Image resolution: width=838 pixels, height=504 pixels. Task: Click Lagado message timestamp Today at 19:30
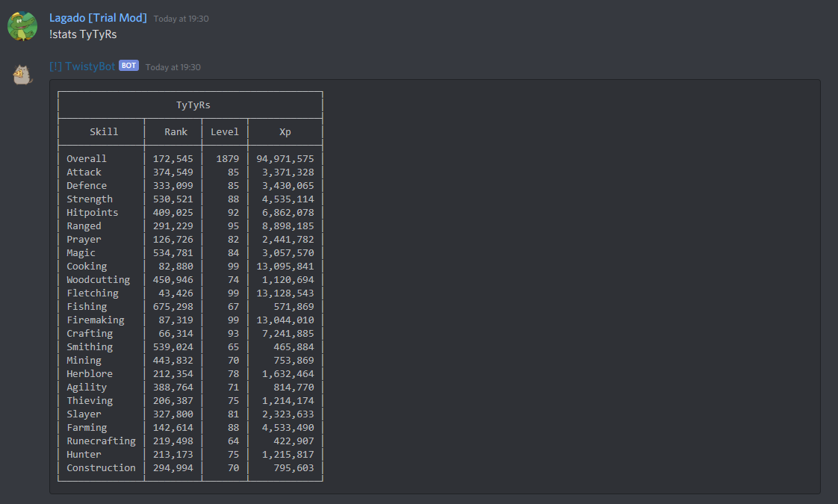point(181,19)
